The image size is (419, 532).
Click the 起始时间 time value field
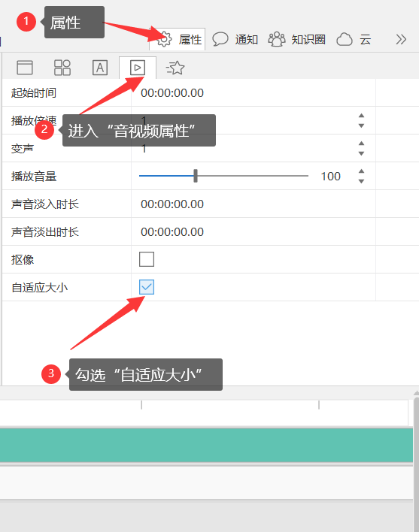(254, 92)
